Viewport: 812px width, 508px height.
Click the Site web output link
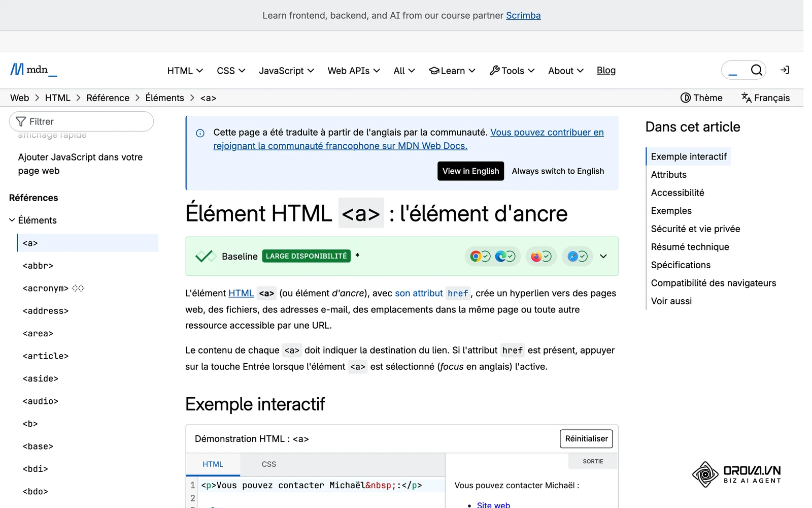point(493,504)
